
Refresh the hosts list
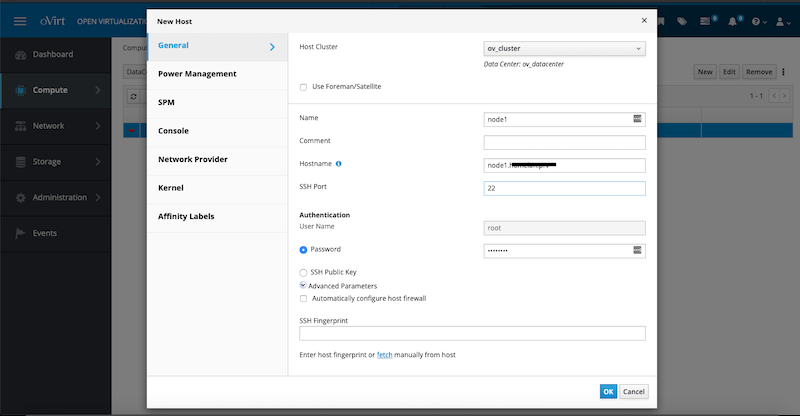pos(133,96)
